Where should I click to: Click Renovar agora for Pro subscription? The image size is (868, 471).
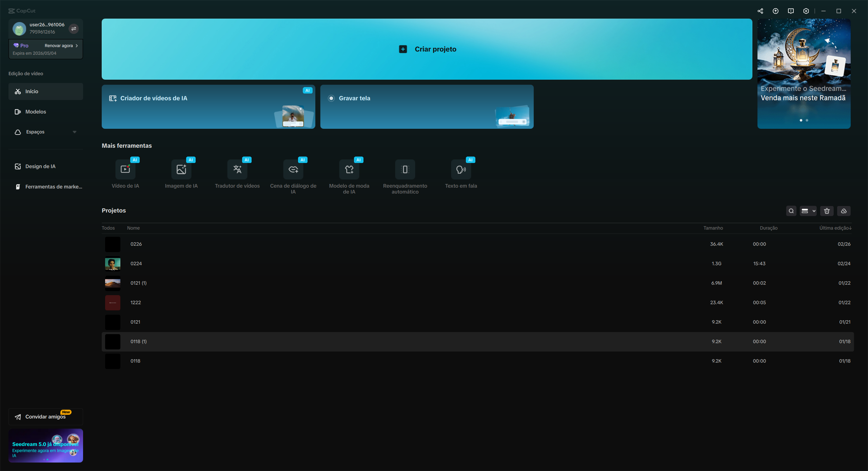click(x=58, y=45)
